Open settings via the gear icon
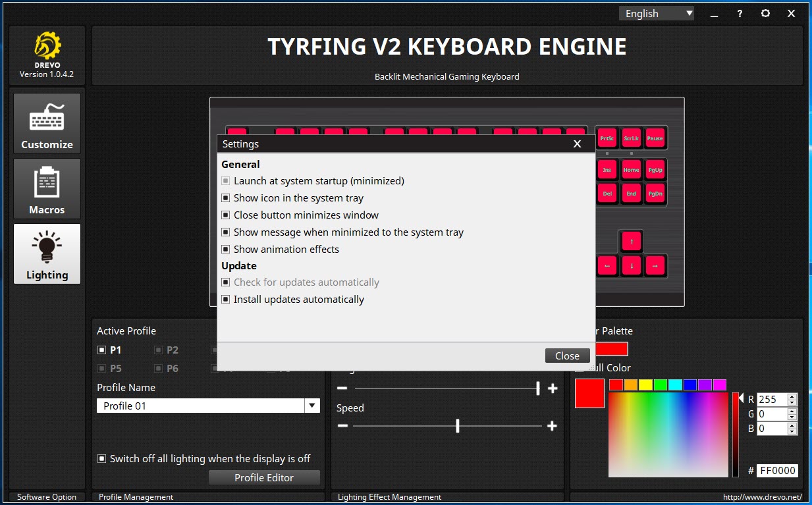This screenshot has height=505, width=812. click(765, 13)
